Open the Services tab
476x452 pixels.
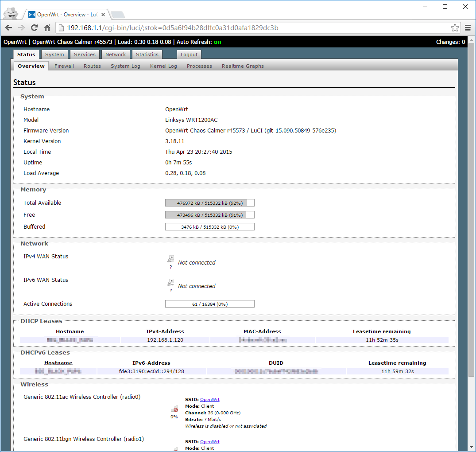(x=85, y=55)
